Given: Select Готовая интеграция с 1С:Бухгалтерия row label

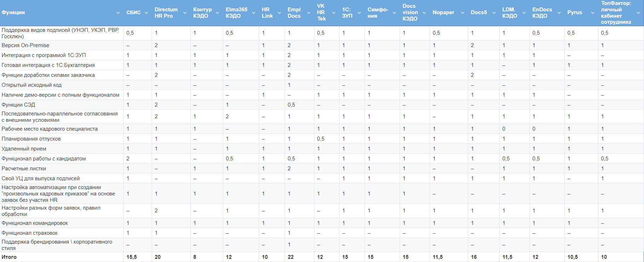Looking at the screenshot, I should (x=48, y=65).
